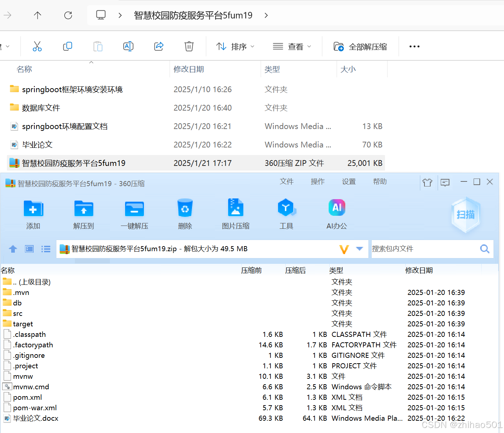Go up one level with blue arrow
The width and height of the screenshot is (504, 433).
[13, 249]
